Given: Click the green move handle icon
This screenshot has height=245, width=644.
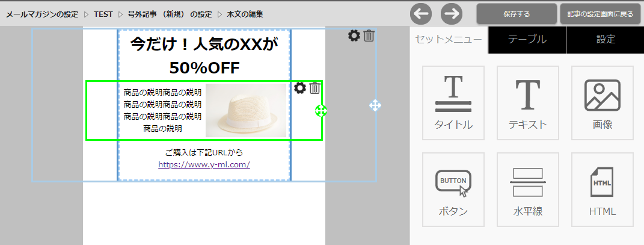Looking at the screenshot, I should 320,110.
